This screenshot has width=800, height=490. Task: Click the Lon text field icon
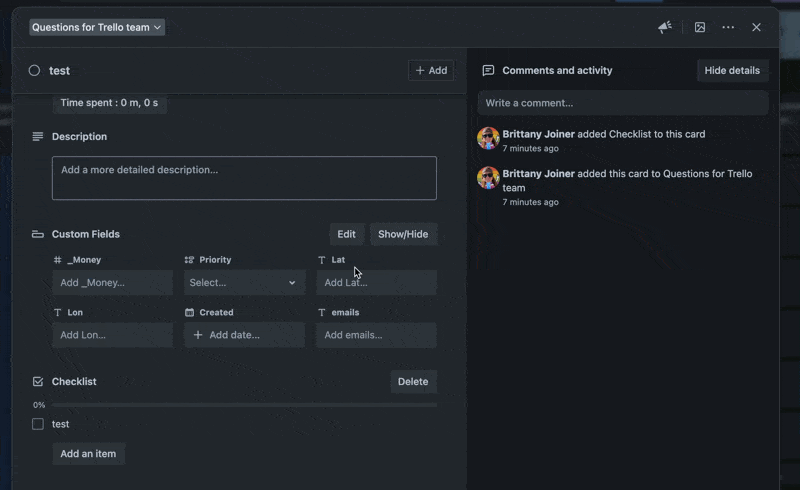58,312
